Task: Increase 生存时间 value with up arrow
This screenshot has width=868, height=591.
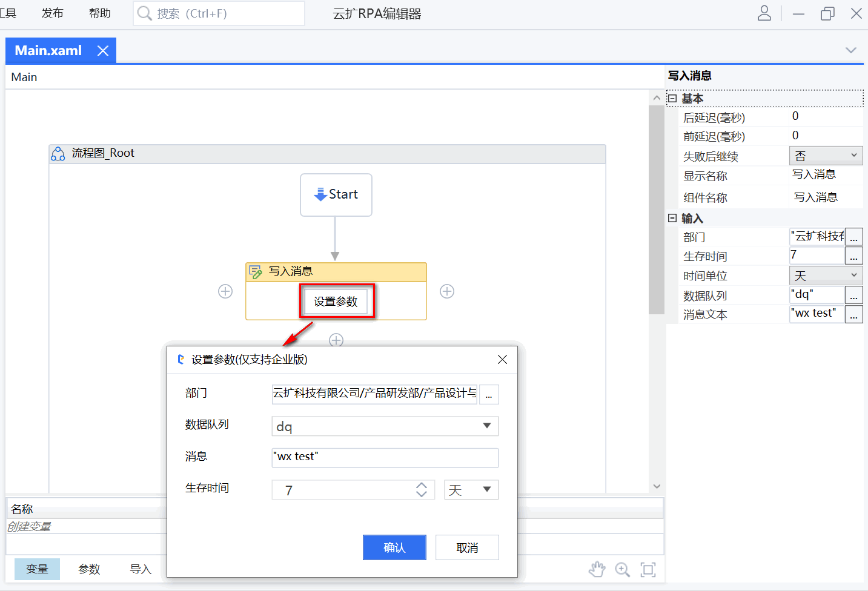Action: (422, 485)
